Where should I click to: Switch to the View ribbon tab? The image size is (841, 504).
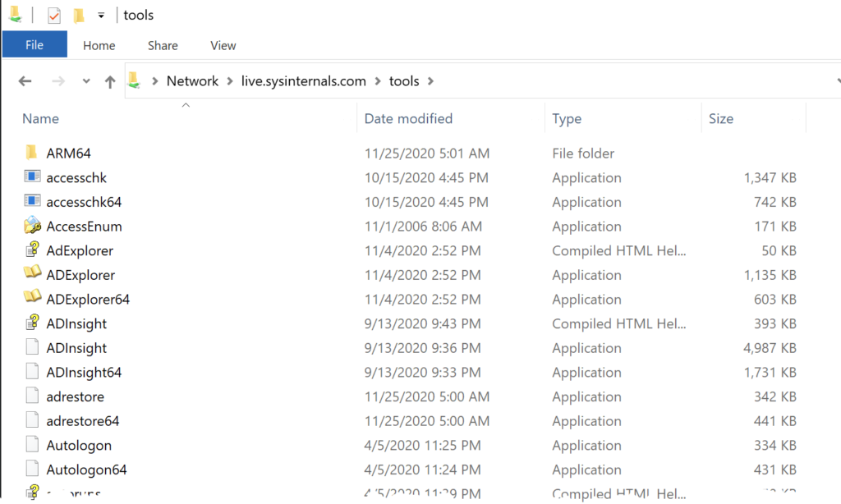coord(223,46)
